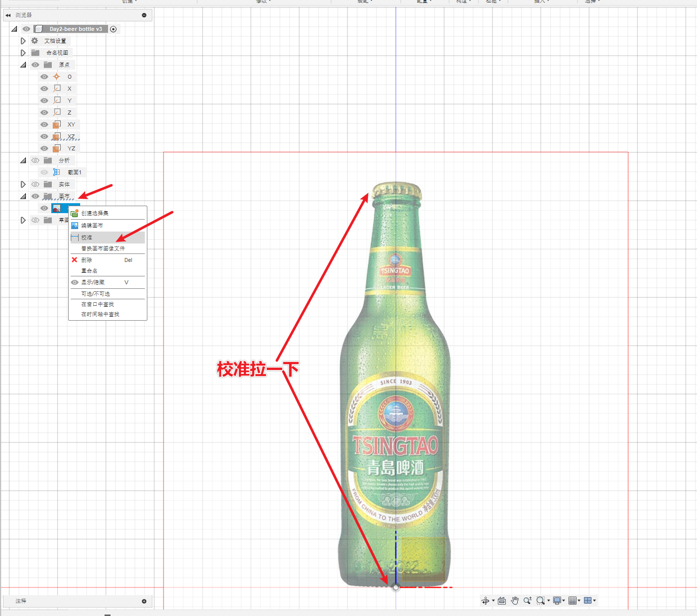Click the Viewports layout icon

[x=588, y=601]
